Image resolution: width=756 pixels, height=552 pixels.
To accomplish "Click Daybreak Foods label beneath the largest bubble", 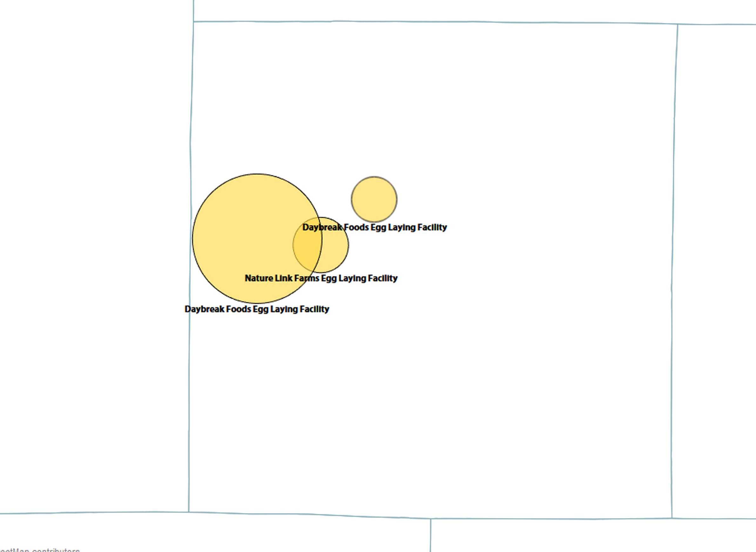I will tap(257, 309).
